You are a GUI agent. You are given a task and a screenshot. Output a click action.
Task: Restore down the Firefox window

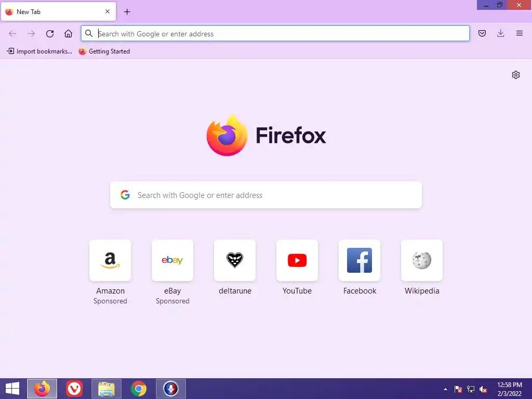(x=499, y=5)
